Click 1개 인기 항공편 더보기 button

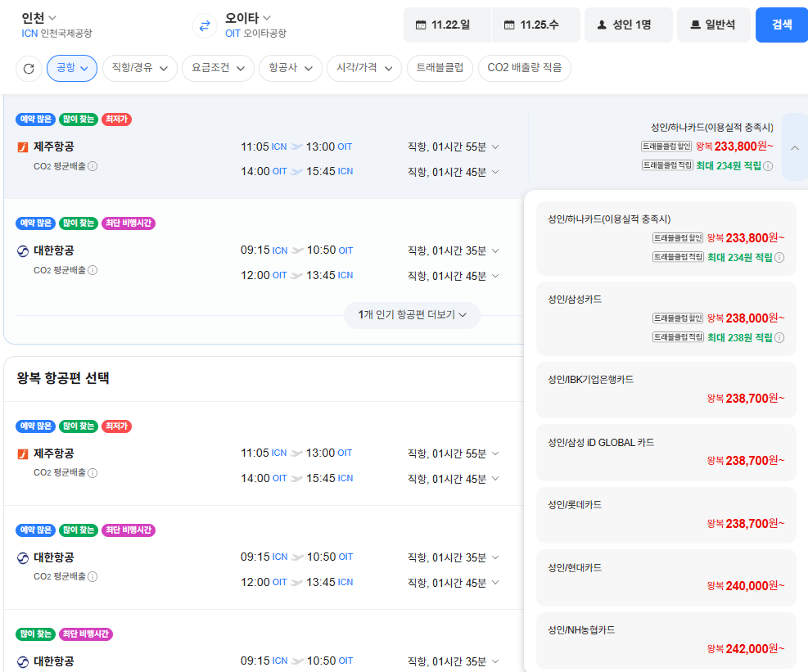click(x=413, y=315)
